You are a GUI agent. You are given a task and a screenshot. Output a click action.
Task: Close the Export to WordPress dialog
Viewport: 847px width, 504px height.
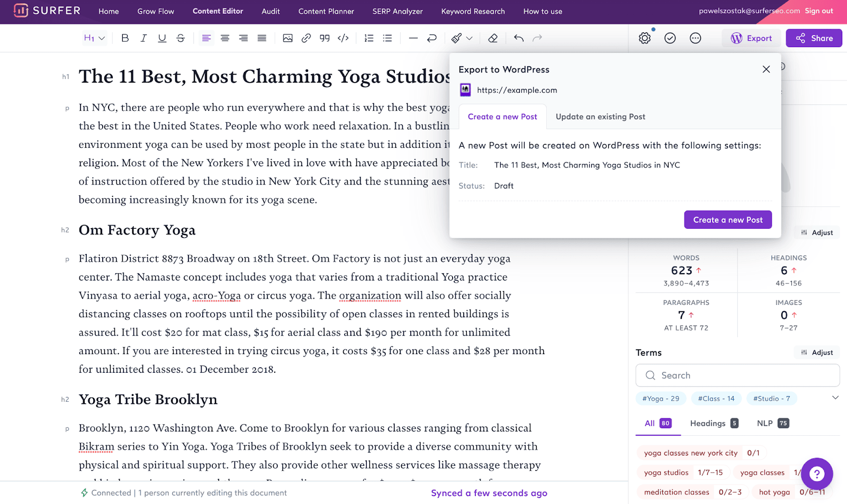click(766, 69)
